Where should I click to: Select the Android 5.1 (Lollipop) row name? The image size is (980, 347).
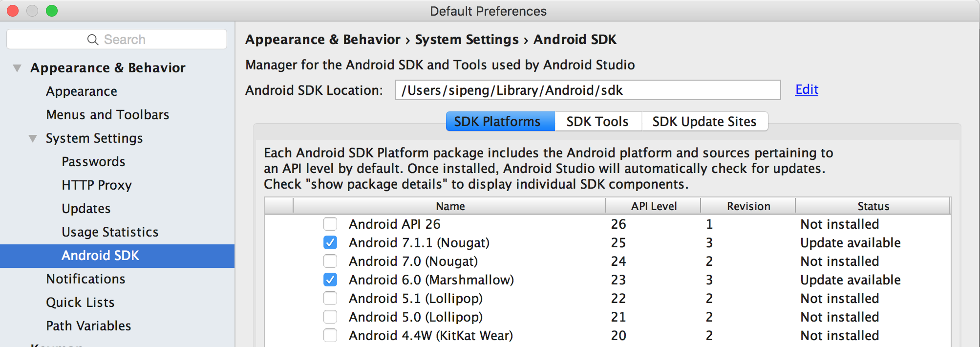pos(416,299)
